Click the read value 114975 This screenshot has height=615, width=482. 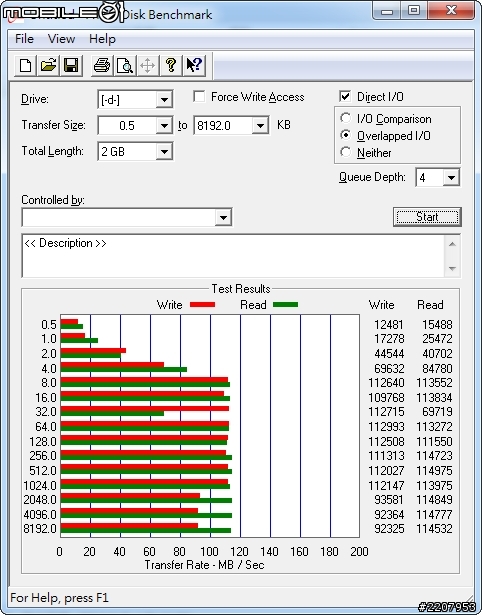pyautogui.click(x=434, y=471)
